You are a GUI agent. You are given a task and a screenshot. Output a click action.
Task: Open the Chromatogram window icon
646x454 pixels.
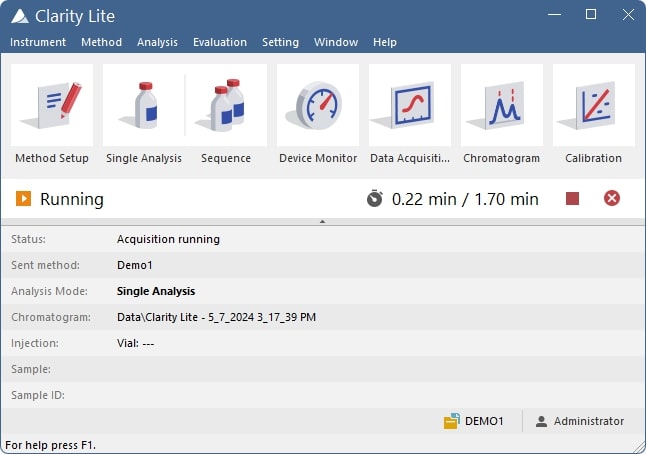(x=502, y=105)
